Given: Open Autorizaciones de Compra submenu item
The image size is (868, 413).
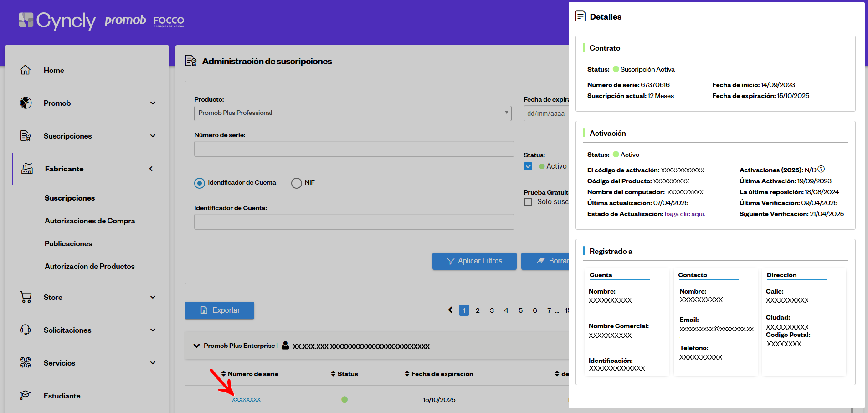Looking at the screenshot, I should pos(90,221).
